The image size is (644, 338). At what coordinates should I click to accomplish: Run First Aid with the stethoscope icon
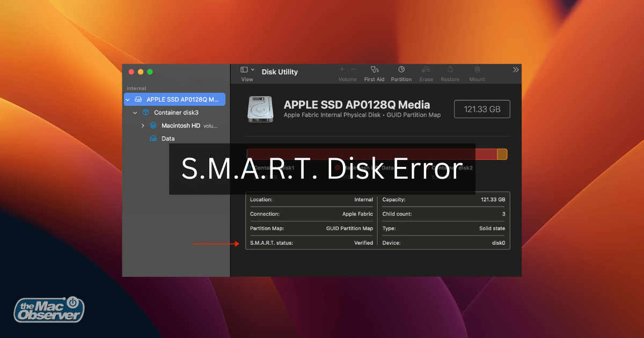(374, 70)
